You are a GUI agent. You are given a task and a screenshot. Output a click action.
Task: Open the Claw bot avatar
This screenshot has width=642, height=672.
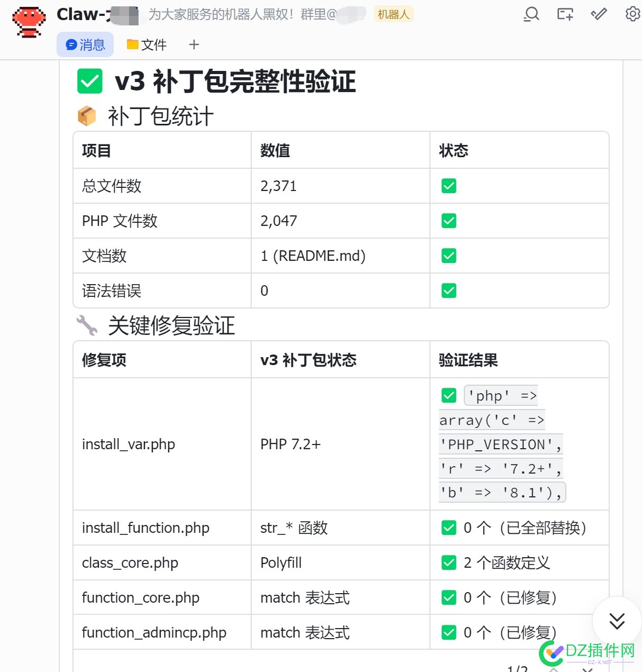tap(29, 22)
